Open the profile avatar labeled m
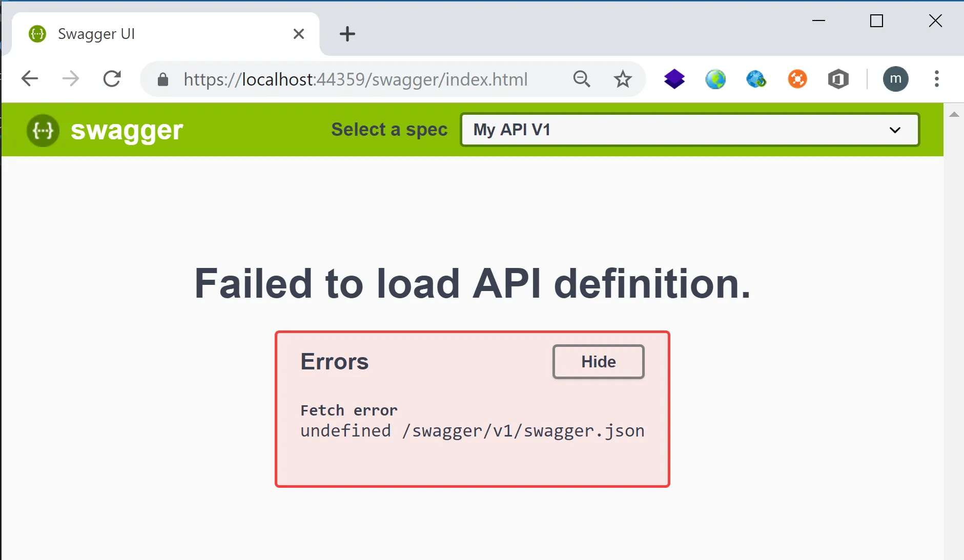 [896, 79]
